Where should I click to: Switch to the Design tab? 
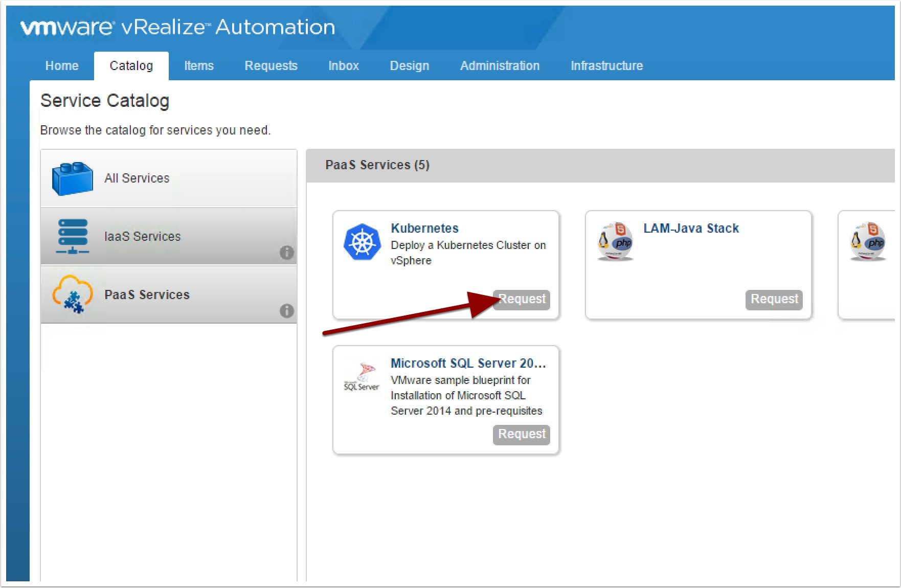410,66
